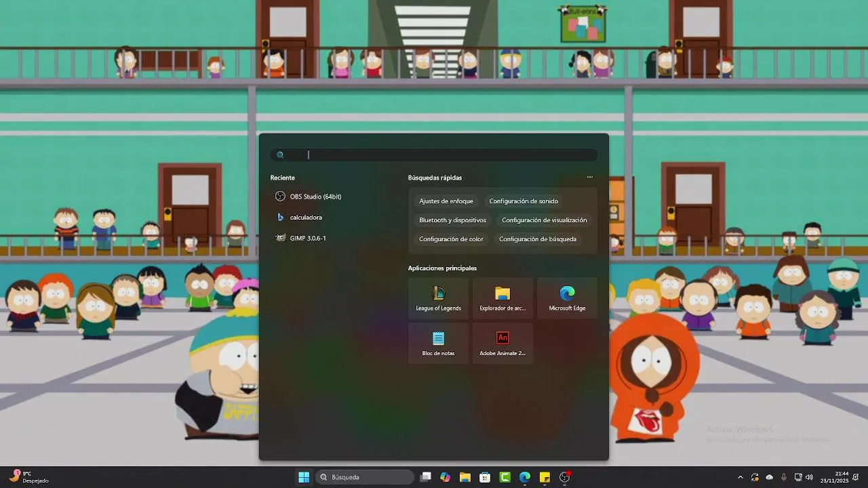This screenshot has width=868, height=488.
Task: Click the Búsqueda taskbar search box
Action: click(x=365, y=477)
